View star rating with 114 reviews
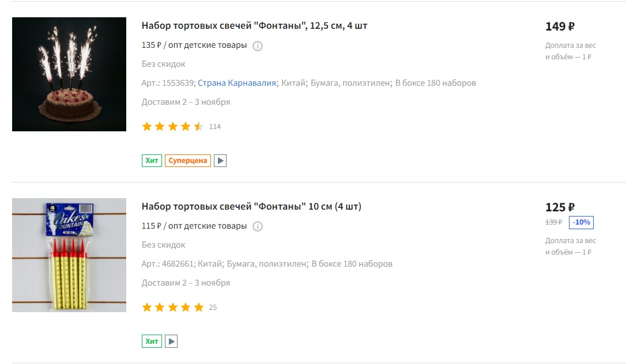 click(173, 127)
